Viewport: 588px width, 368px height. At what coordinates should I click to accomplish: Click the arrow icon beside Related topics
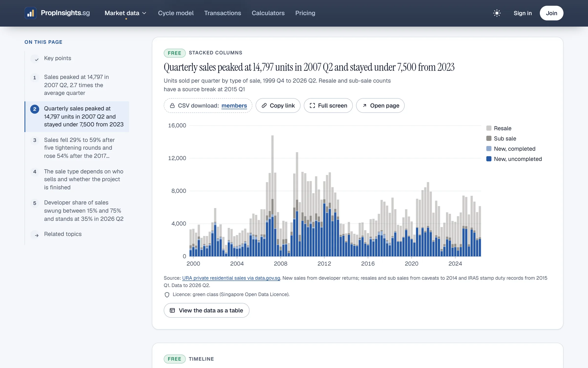pos(36,235)
